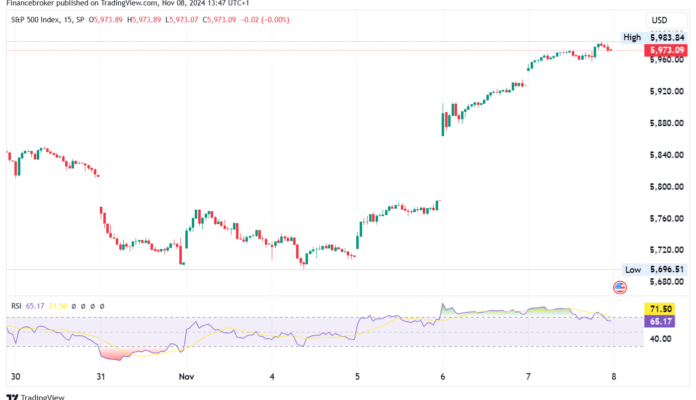This screenshot has width=696, height=400.
Task: Click the S&P 500 Index symbol title
Action: pyautogui.click(x=35, y=20)
